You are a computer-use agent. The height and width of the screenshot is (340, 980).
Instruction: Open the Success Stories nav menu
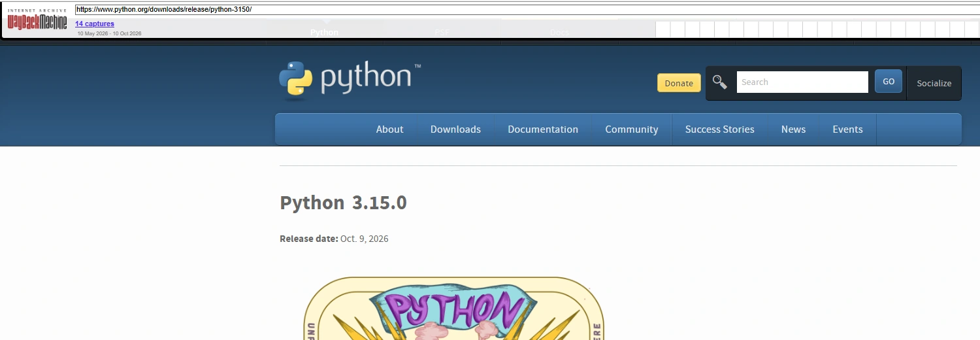pos(720,129)
